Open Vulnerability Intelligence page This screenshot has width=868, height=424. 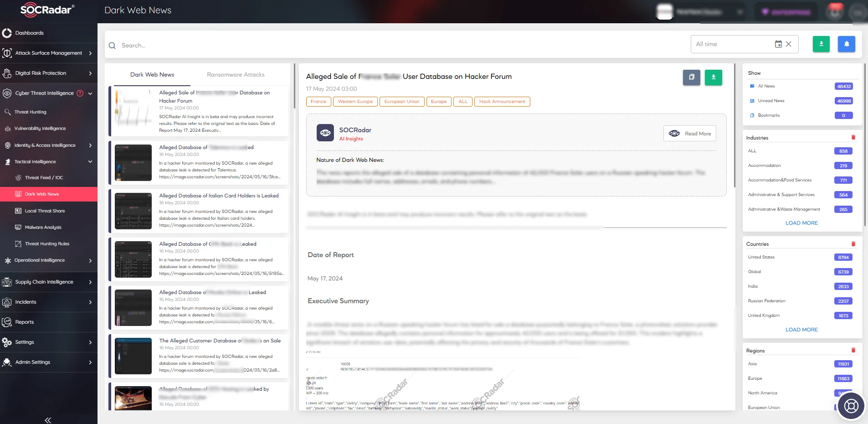point(40,129)
